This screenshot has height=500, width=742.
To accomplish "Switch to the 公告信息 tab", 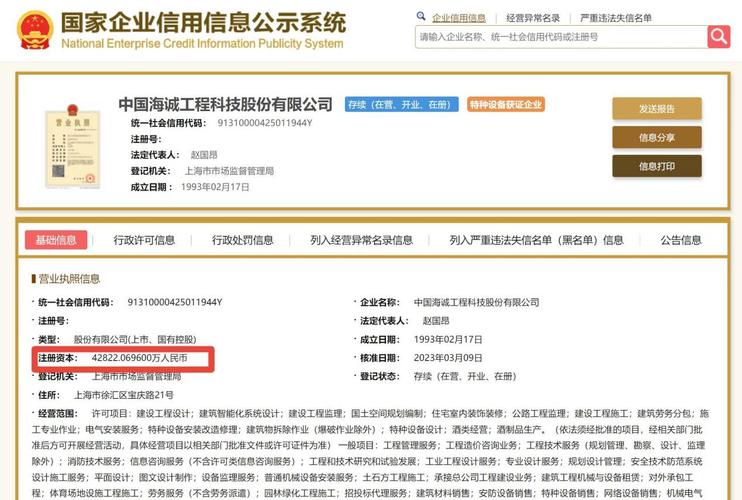I will click(681, 240).
